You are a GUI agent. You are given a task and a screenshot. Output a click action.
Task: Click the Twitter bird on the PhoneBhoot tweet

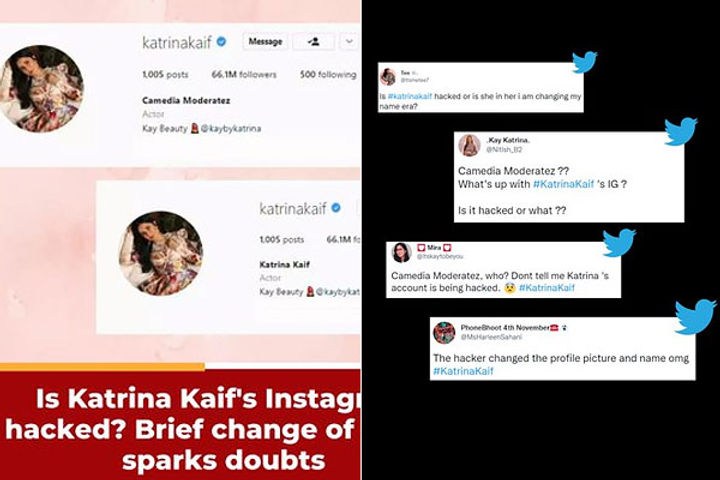point(695,317)
